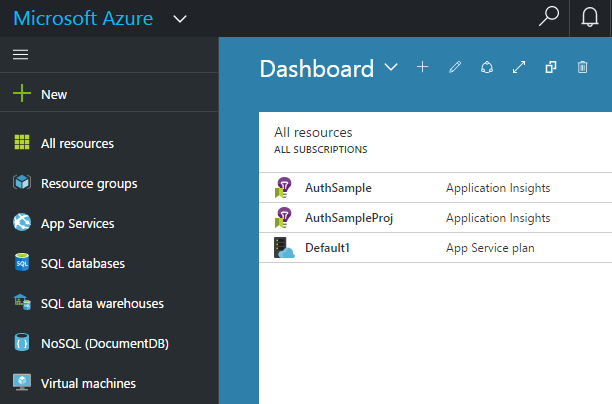The image size is (612, 404).
Task: Click the delete dashboard trash icon
Action: click(582, 67)
